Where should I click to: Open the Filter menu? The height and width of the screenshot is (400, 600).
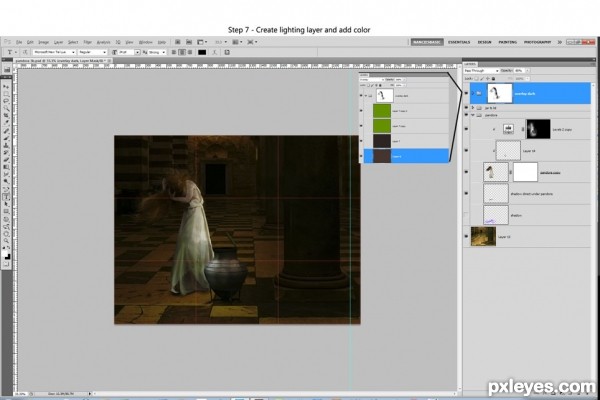click(88, 42)
